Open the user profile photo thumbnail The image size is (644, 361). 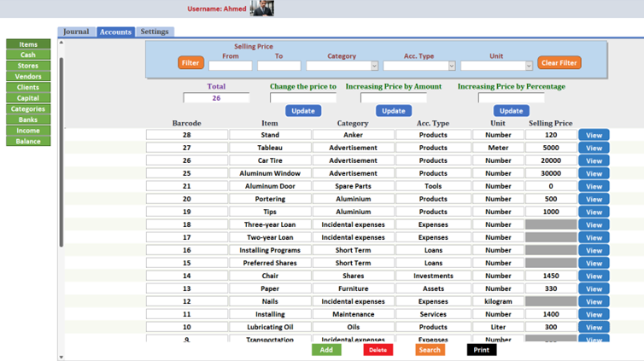pyautogui.click(x=262, y=9)
